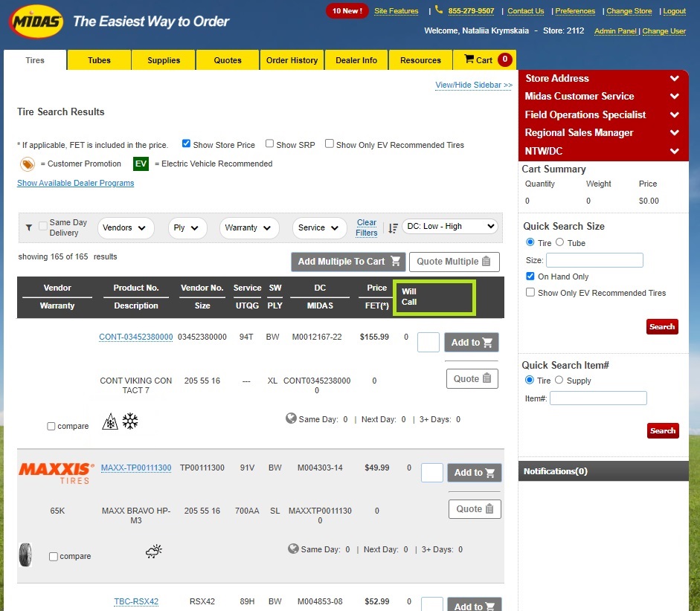The width and height of the screenshot is (700, 611).
Task: Click the Quick Search Size input field
Action: click(x=594, y=260)
